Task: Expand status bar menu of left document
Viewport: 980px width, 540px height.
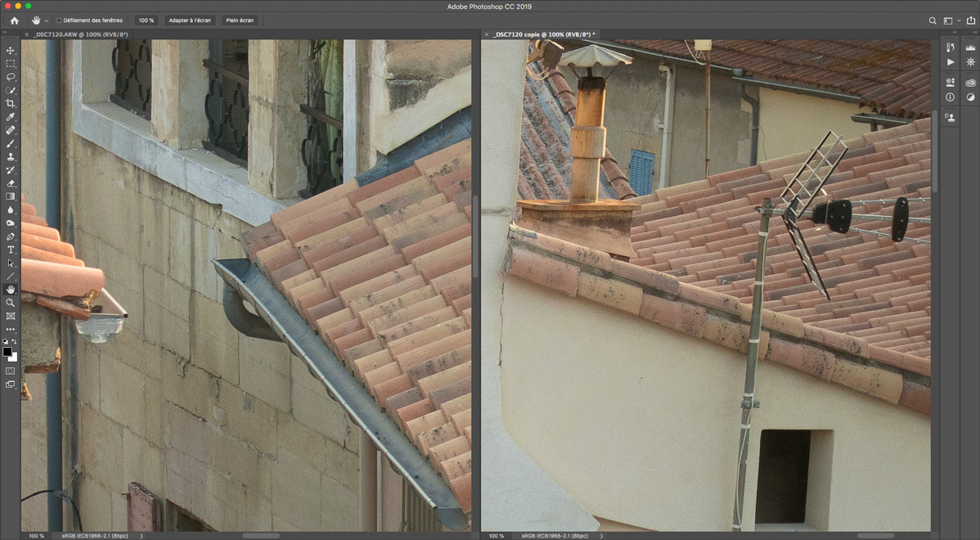Action: pyautogui.click(x=141, y=536)
